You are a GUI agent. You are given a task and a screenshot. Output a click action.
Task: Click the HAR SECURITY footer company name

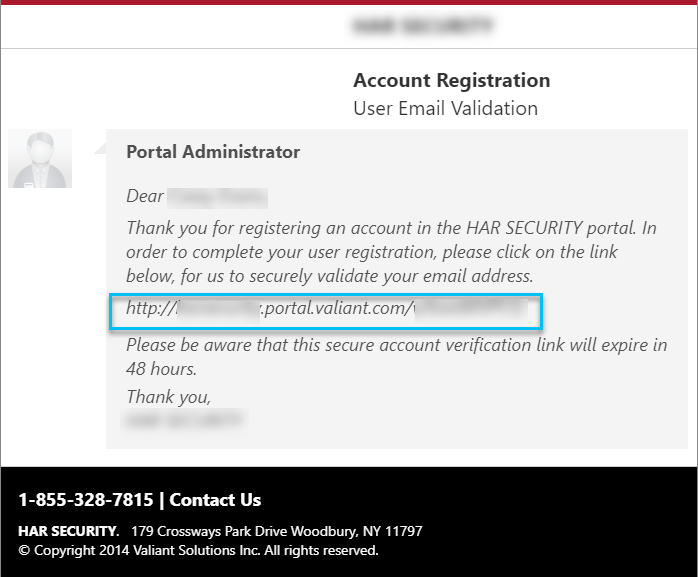69,531
